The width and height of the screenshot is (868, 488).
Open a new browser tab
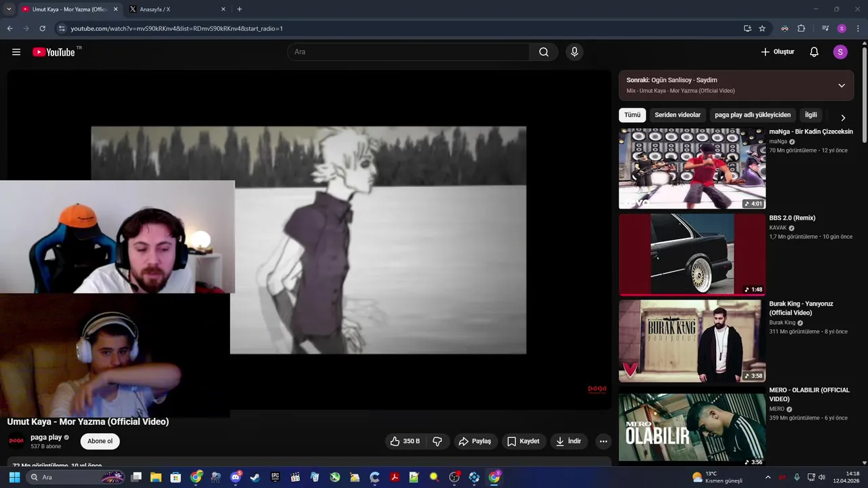[239, 9]
